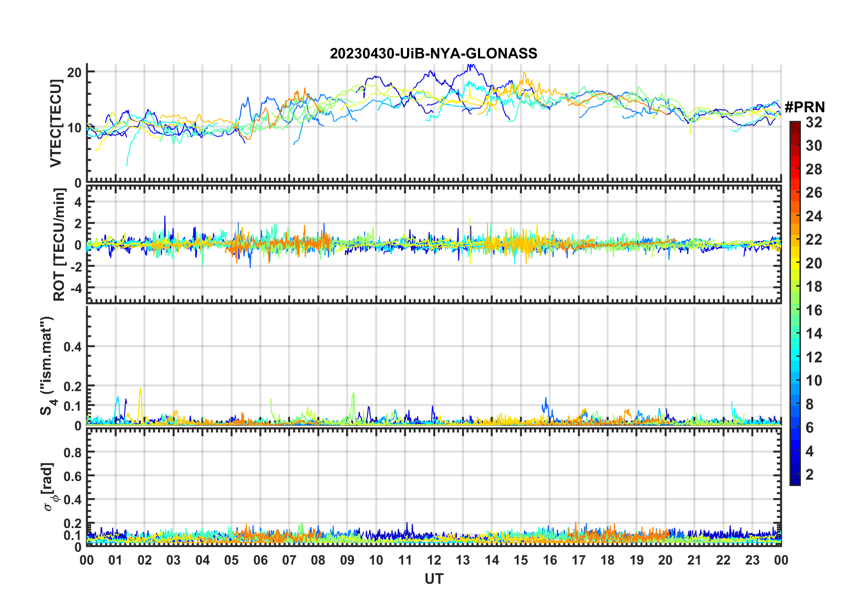Click the UT axis hour label 05

[x=231, y=560]
